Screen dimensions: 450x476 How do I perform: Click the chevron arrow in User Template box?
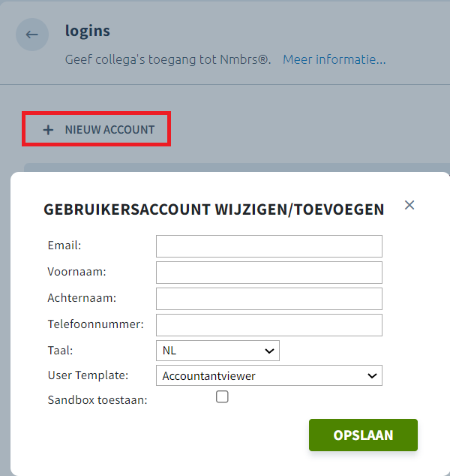[372, 376]
